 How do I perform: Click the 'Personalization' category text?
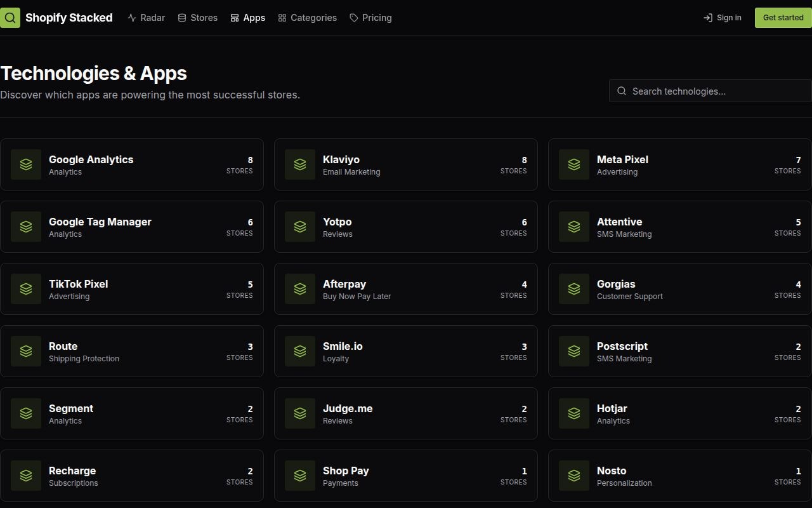click(x=624, y=483)
